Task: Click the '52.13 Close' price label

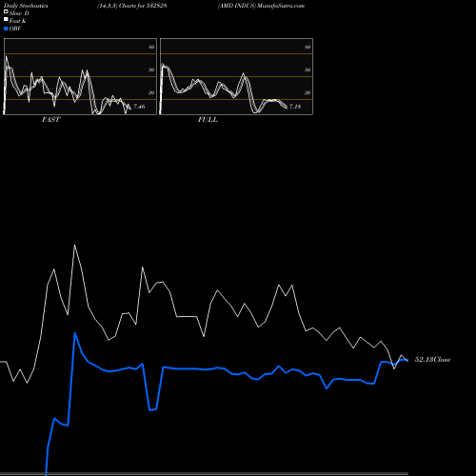Action: tap(433, 360)
